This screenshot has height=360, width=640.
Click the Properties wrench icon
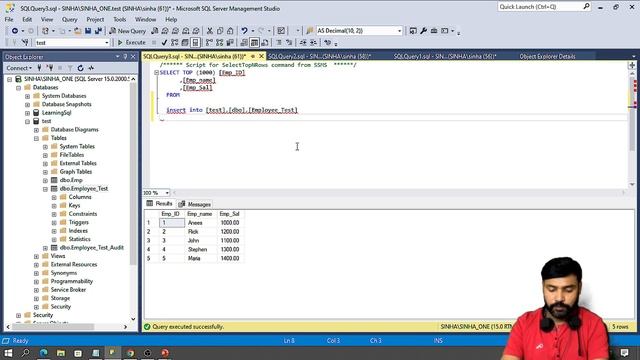point(423,31)
